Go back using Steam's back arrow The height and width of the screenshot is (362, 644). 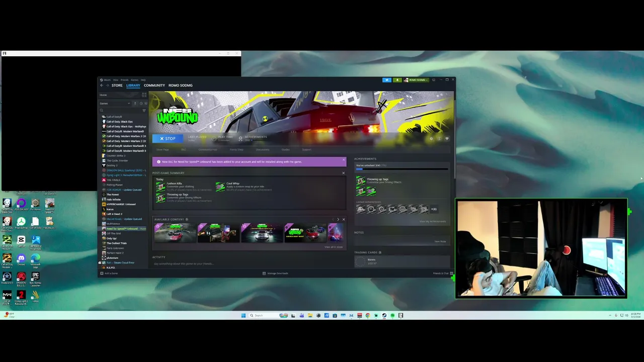(x=101, y=85)
